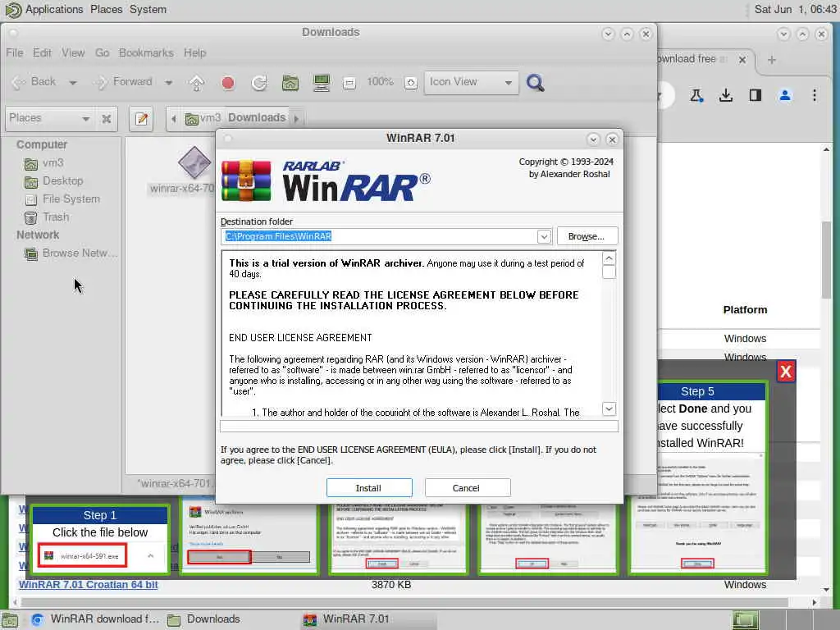Click the zoom out icon beside 100%
The height and width of the screenshot is (630, 840).
[349, 83]
